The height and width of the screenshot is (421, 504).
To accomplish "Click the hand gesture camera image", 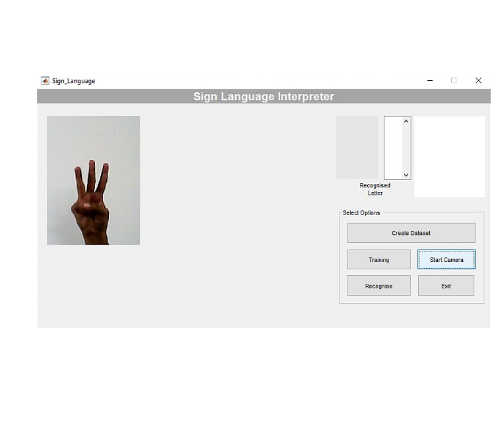I will pos(93,180).
